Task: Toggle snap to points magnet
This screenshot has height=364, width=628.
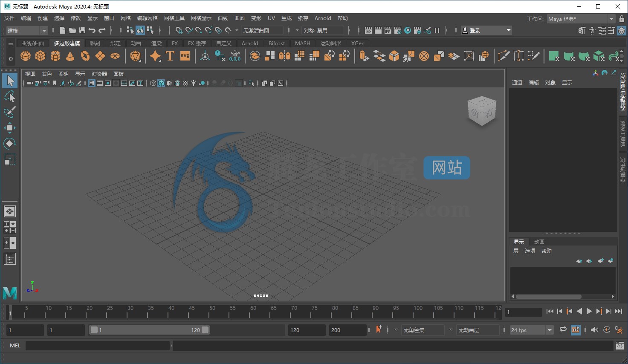Action: point(199,30)
